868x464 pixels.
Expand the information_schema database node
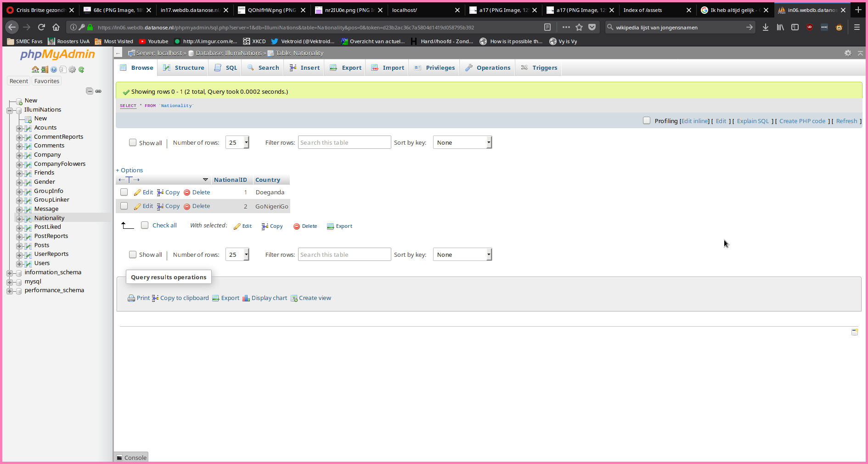(x=10, y=273)
